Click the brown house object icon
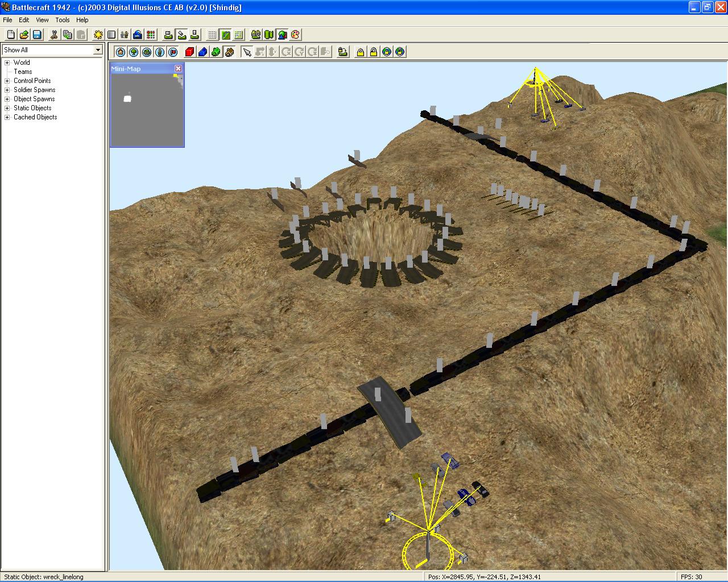Screen dimensions: 728x582 point(229,52)
